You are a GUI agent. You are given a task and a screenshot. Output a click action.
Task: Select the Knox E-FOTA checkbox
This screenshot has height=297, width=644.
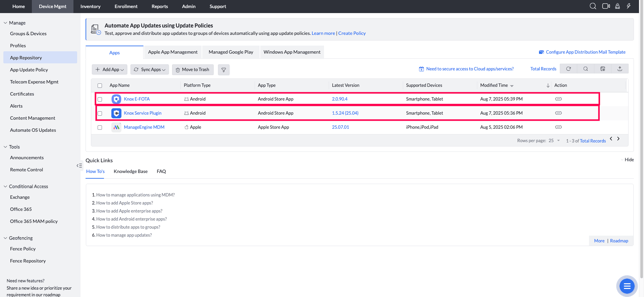[100, 99]
